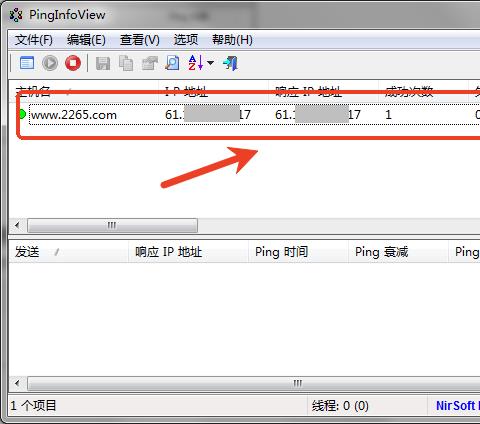Click the NirSoft link in status bar

pyautogui.click(x=457, y=406)
